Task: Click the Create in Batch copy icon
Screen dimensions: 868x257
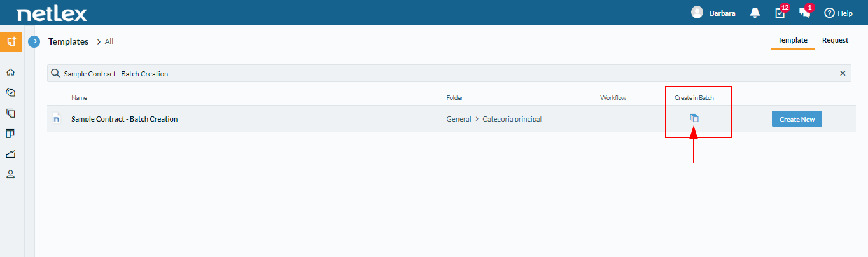Action: pyautogui.click(x=694, y=118)
